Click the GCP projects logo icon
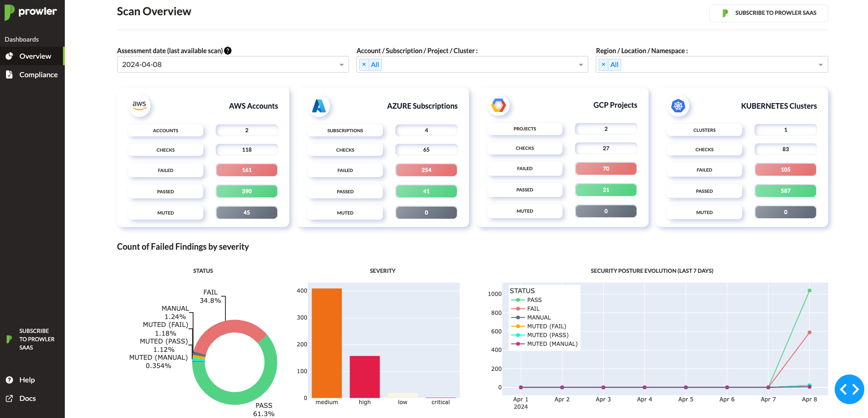868x418 pixels. pos(499,104)
